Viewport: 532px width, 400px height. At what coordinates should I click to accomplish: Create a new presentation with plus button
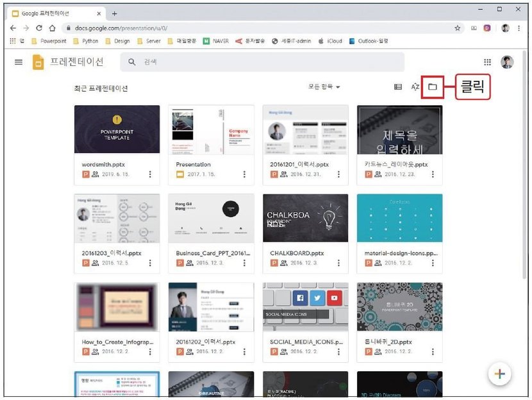499,374
